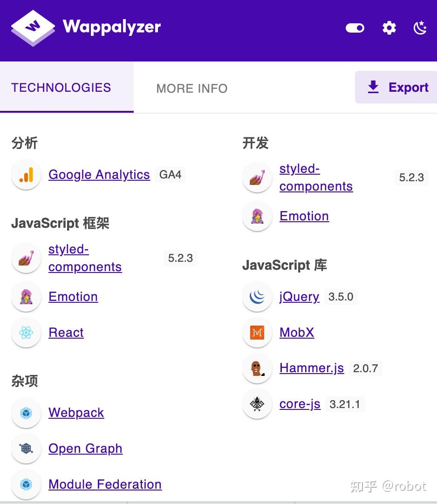Screen dimensions: 437x504
Task: Select the core-js spider icon
Action: [x=257, y=404]
